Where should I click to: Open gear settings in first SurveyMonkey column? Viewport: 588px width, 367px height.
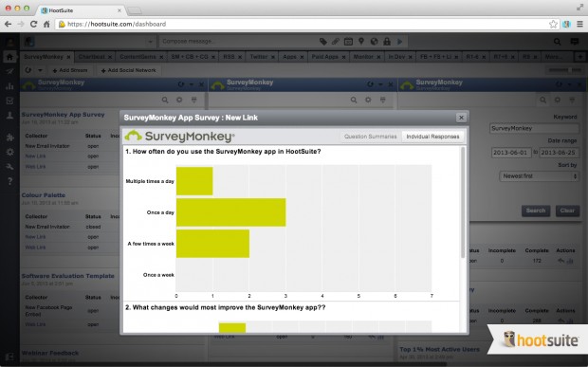179,101
